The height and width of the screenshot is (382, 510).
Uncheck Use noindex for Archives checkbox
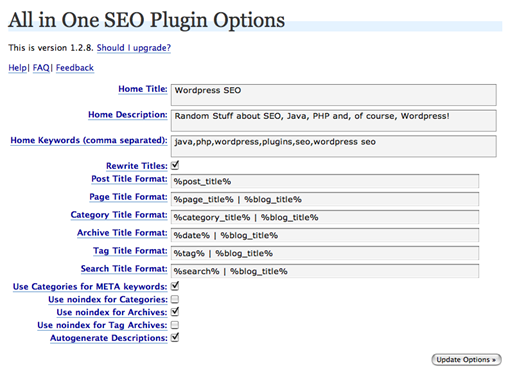175,312
